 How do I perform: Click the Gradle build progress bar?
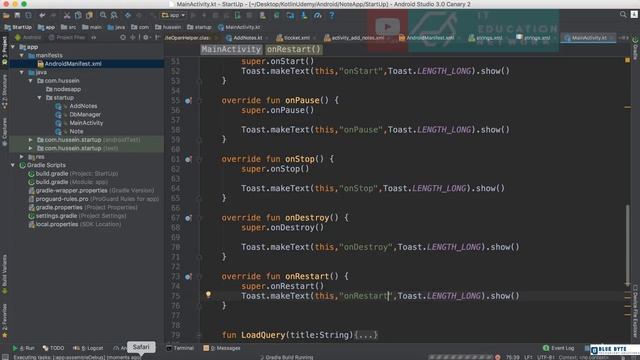pyautogui.click(x=460, y=357)
